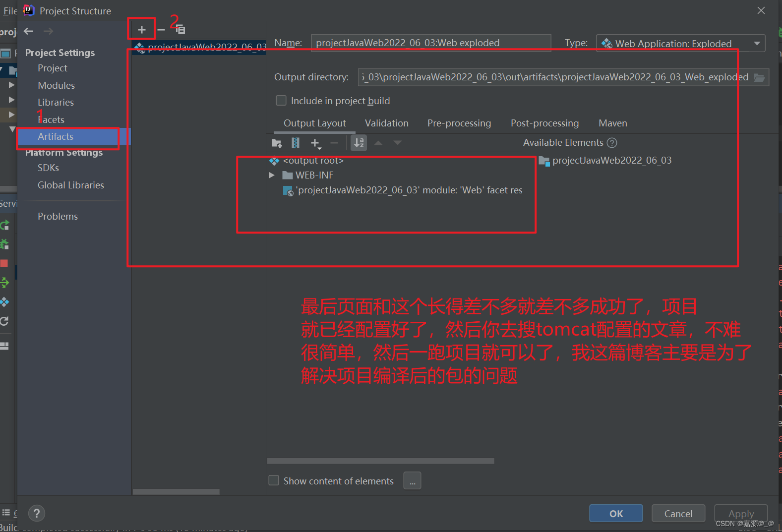This screenshot has width=782, height=532.
Task: Open Available Elements help icon
Action: click(612, 143)
